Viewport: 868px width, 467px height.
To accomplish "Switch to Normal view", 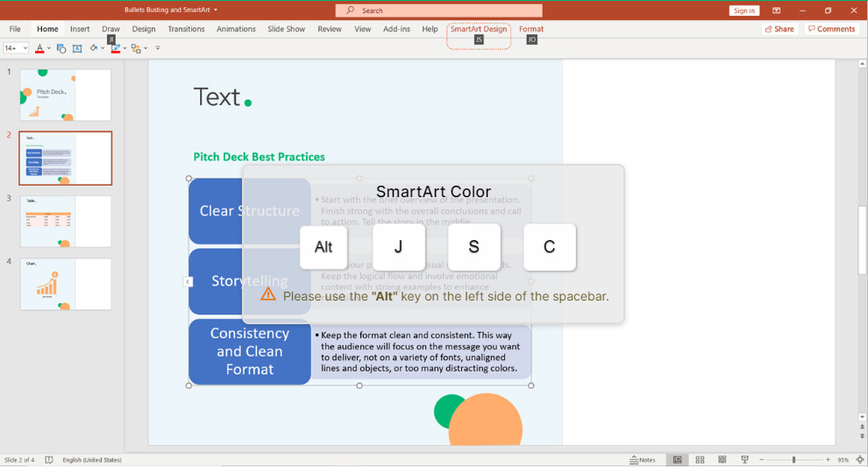I will click(677, 460).
